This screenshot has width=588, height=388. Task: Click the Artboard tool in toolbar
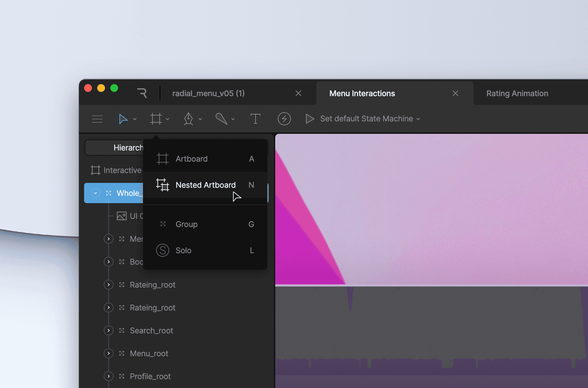[x=156, y=119]
